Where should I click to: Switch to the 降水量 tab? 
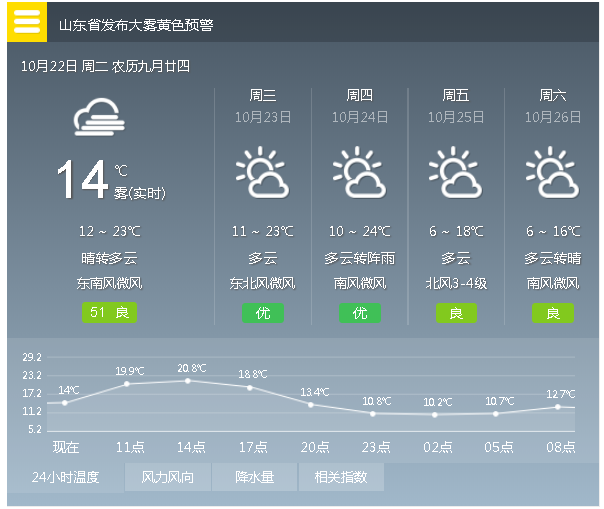point(255,477)
